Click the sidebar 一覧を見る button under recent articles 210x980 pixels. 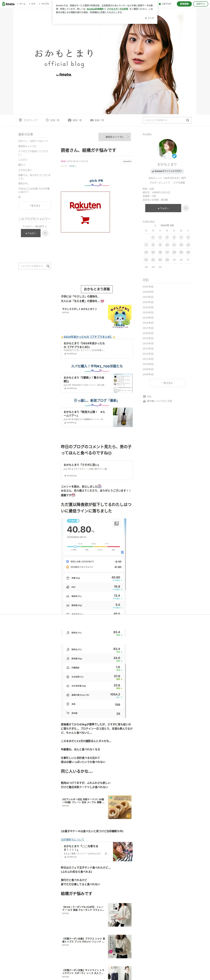pos(35,206)
